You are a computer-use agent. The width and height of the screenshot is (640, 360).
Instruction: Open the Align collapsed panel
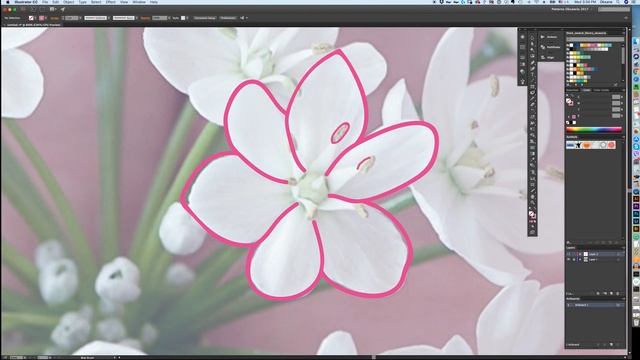pyautogui.click(x=547, y=58)
